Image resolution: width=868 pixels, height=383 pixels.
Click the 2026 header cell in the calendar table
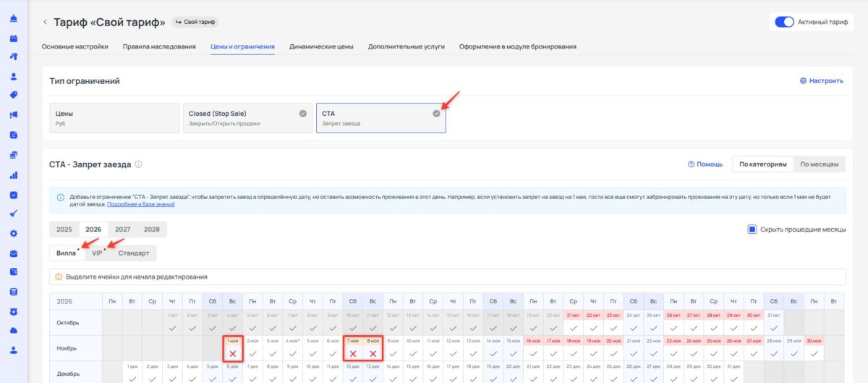(76, 300)
